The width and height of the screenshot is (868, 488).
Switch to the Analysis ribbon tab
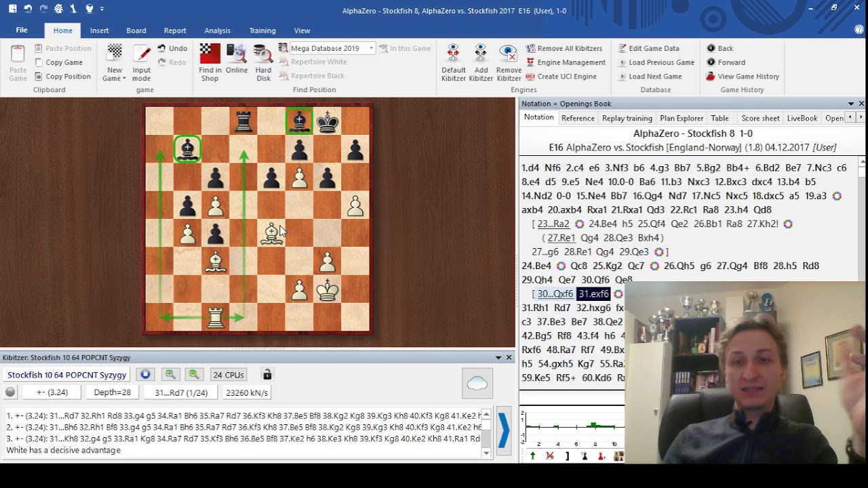click(218, 30)
